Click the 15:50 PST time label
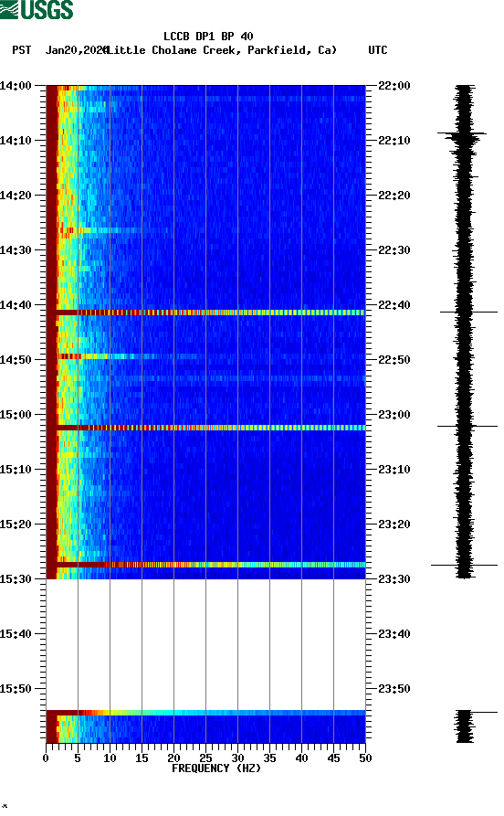This screenshot has width=504, height=816. pos(16,689)
